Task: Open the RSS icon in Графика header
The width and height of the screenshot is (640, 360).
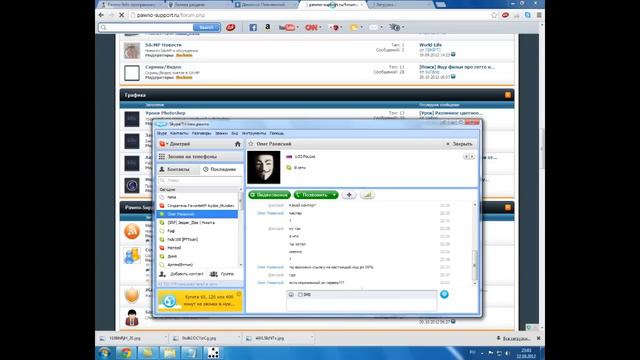Action: (508, 95)
